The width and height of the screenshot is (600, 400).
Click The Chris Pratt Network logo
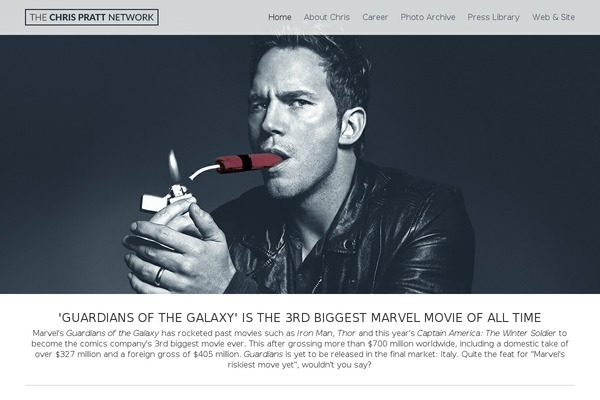coord(92,17)
